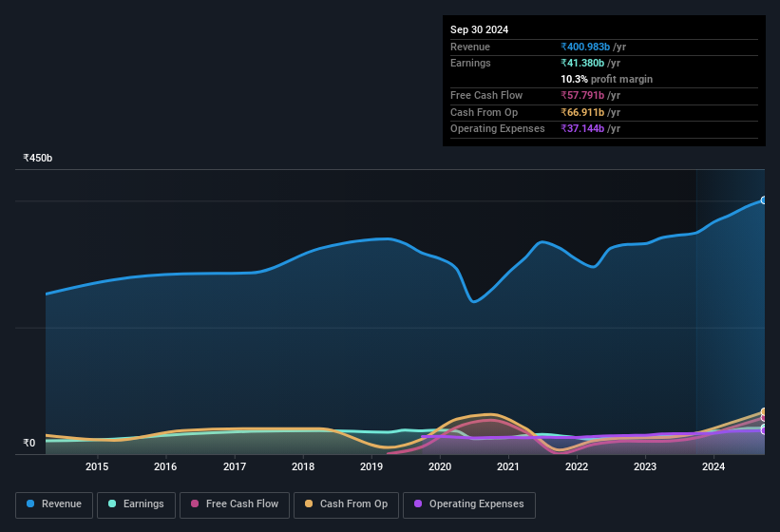
Task: Click the 2021 x-axis label
Action: tap(508, 466)
